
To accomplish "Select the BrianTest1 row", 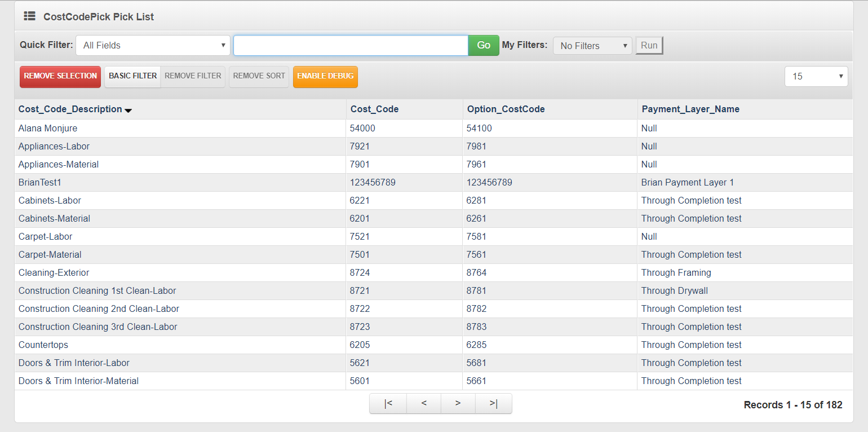I will click(38, 183).
